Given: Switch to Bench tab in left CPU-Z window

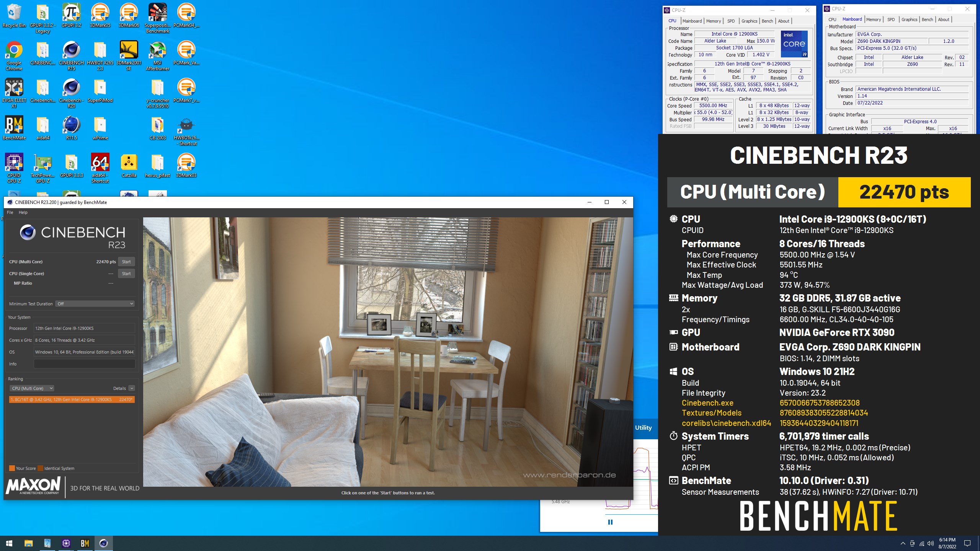Looking at the screenshot, I should pos(767,21).
